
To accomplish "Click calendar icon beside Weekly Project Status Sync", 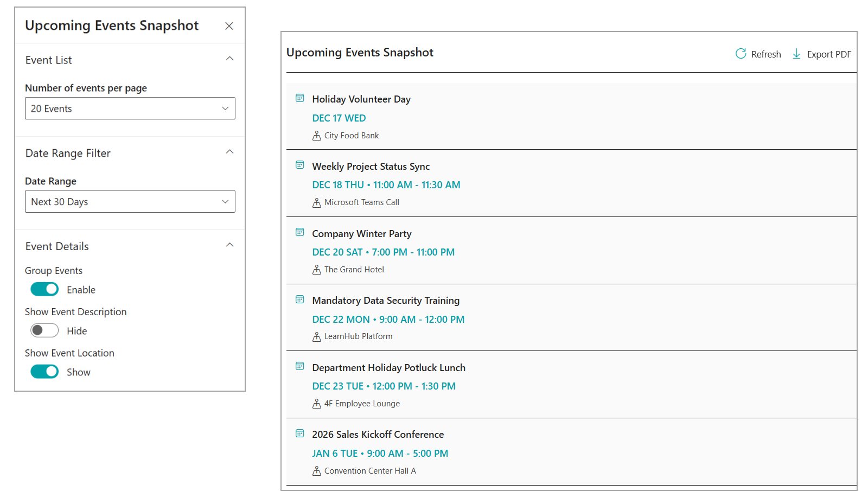I will point(299,165).
